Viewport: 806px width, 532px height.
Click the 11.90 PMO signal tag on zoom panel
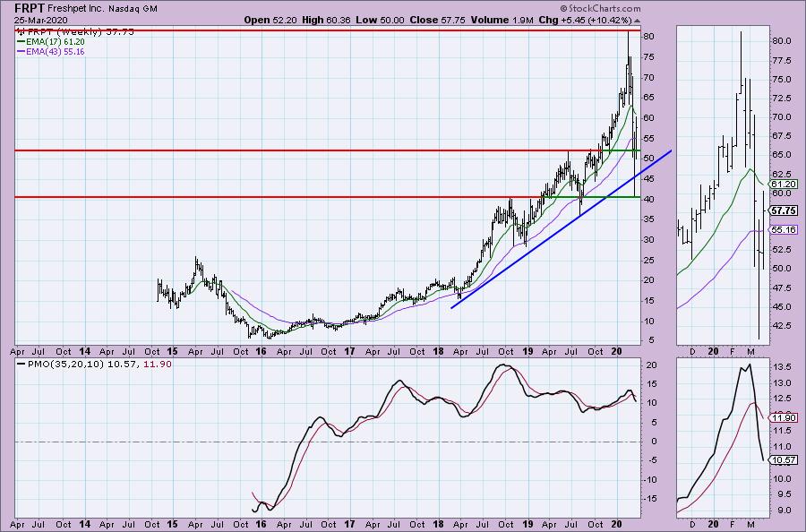[x=784, y=418]
